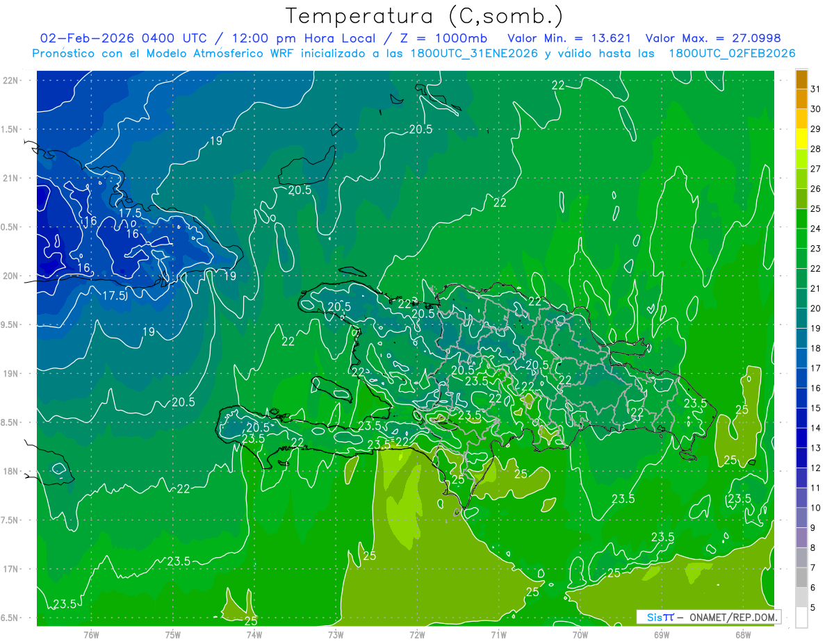Click the 17N latitude axis label
Image resolution: width=834 pixels, height=644 pixels.
coord(10,570)
